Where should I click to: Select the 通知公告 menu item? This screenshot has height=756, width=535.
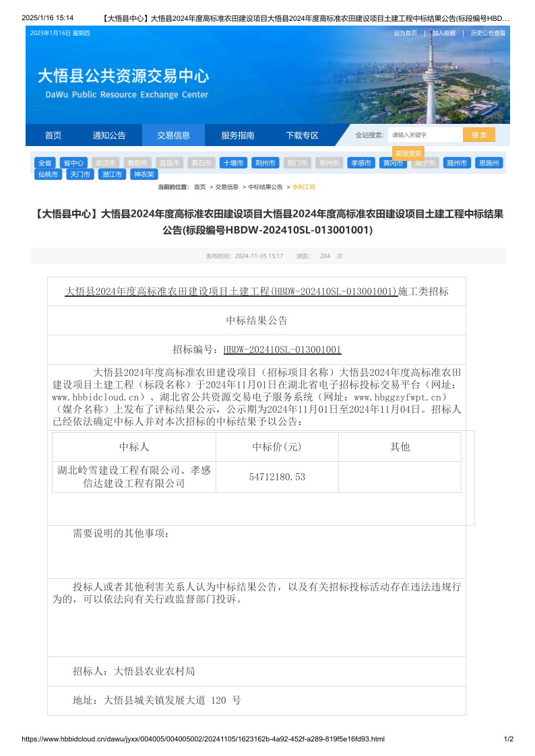pyautogui.click(x=109, y=135)
